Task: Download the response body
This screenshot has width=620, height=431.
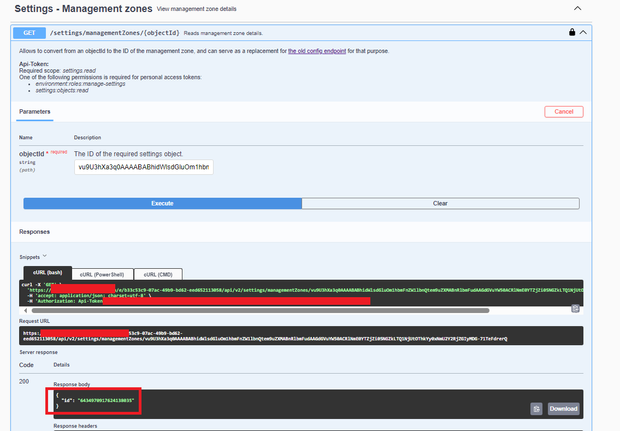Action: (x=563, y=408)
